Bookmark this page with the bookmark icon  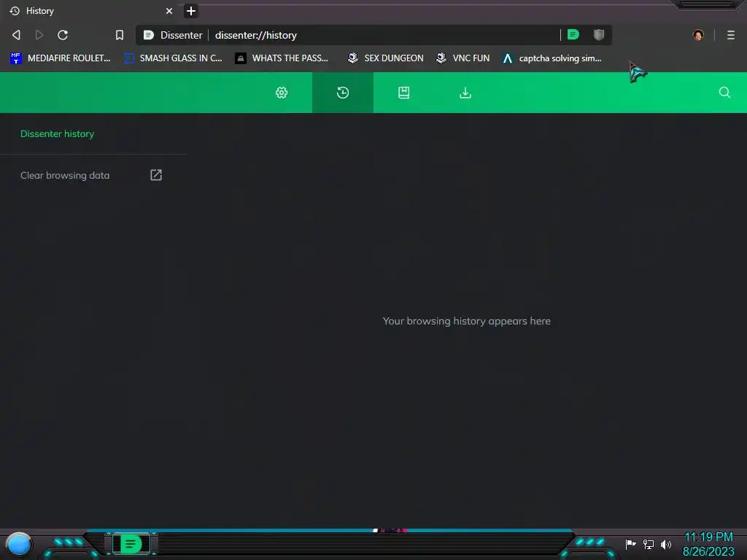(120, 35)
